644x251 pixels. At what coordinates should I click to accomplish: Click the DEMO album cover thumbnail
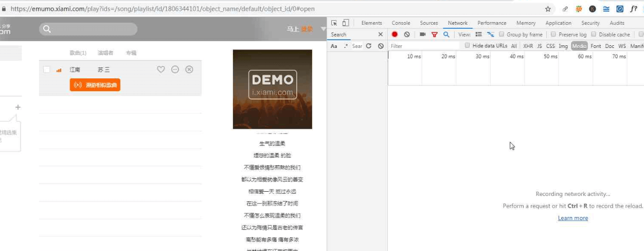point(273,89)
